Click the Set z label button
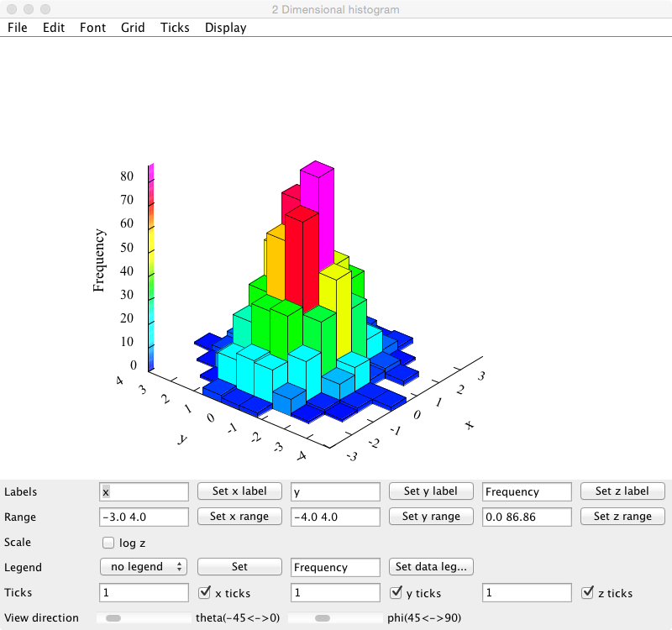Viewport: 672px width, 630px height. 622,491
